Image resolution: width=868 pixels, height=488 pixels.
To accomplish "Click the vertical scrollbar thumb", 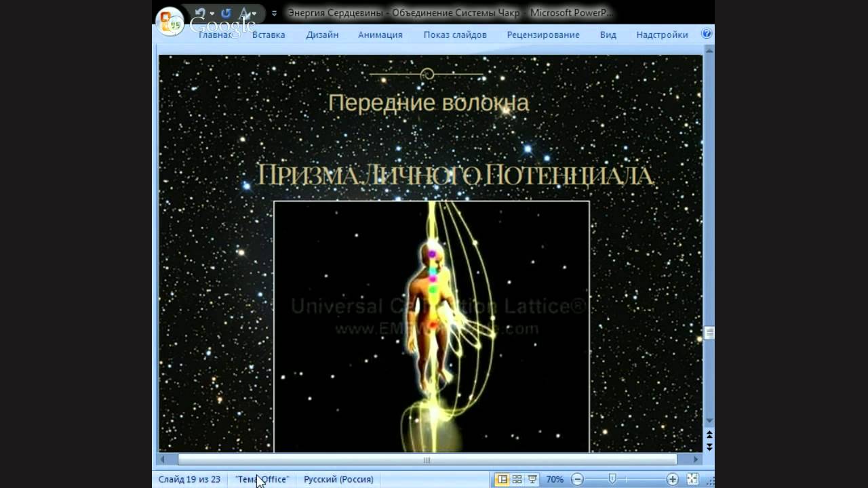I will tap(709, 333).
